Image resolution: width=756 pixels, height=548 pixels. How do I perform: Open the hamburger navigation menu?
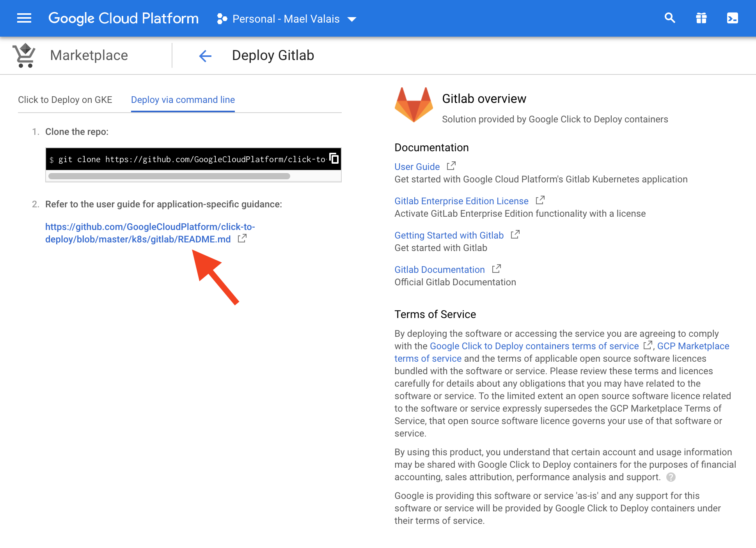(24, 18)
